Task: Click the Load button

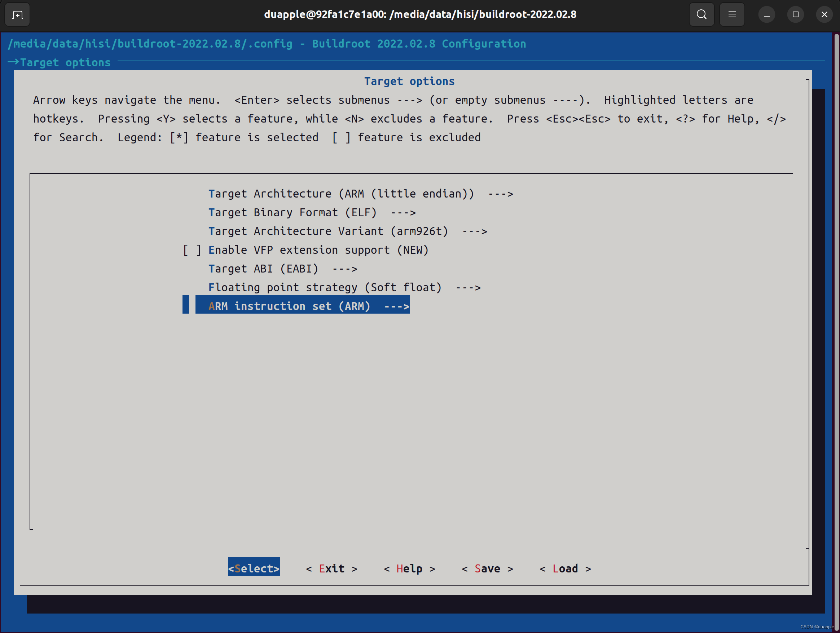Action: (565, 568)
